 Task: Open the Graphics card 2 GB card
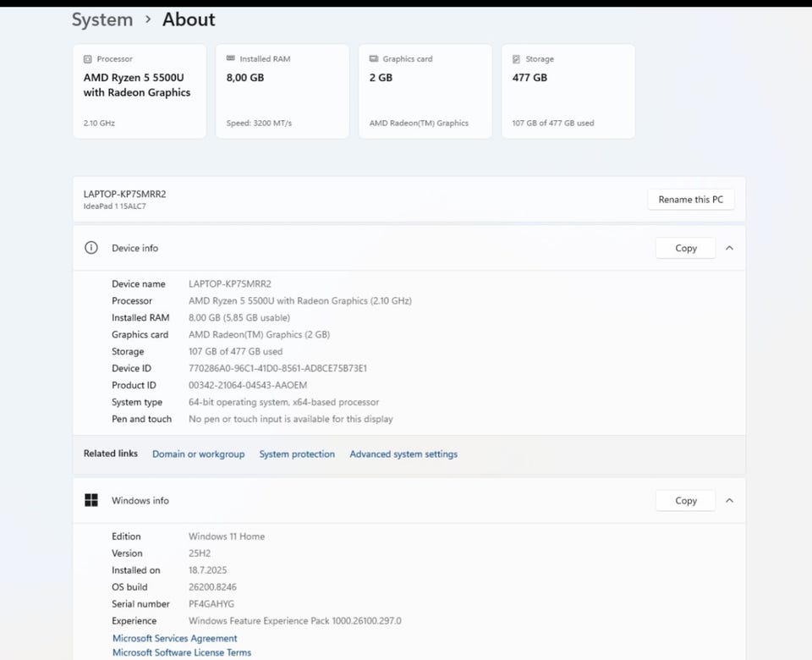[425, 91]
